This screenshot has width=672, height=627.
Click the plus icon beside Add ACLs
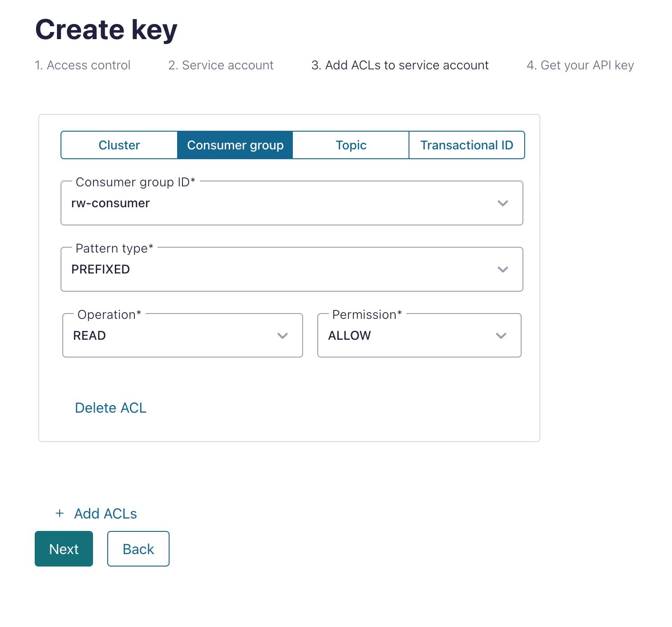[60, 514]
